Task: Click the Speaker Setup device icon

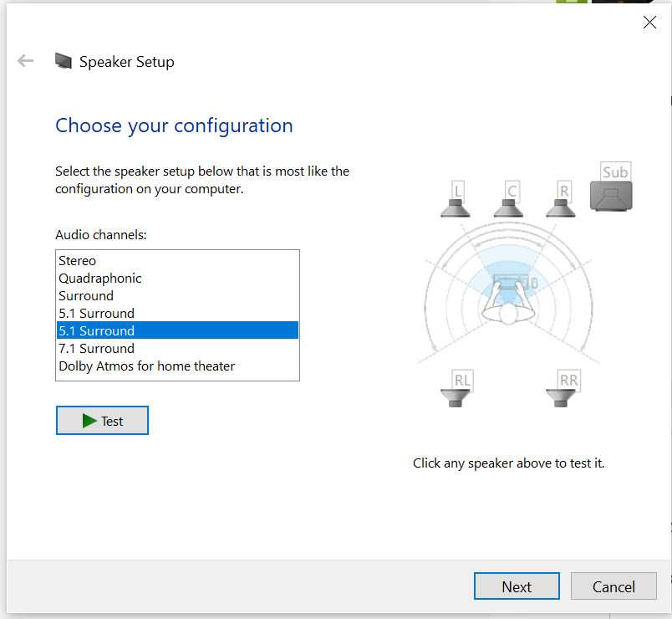Action: 64,61
